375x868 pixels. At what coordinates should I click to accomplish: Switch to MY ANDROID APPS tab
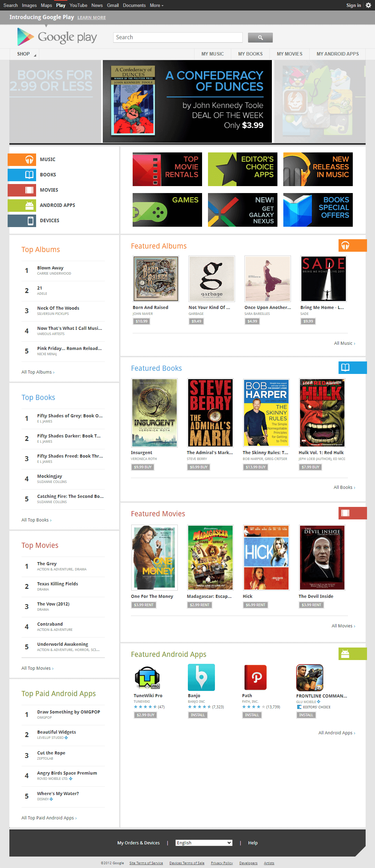[337, 54]
